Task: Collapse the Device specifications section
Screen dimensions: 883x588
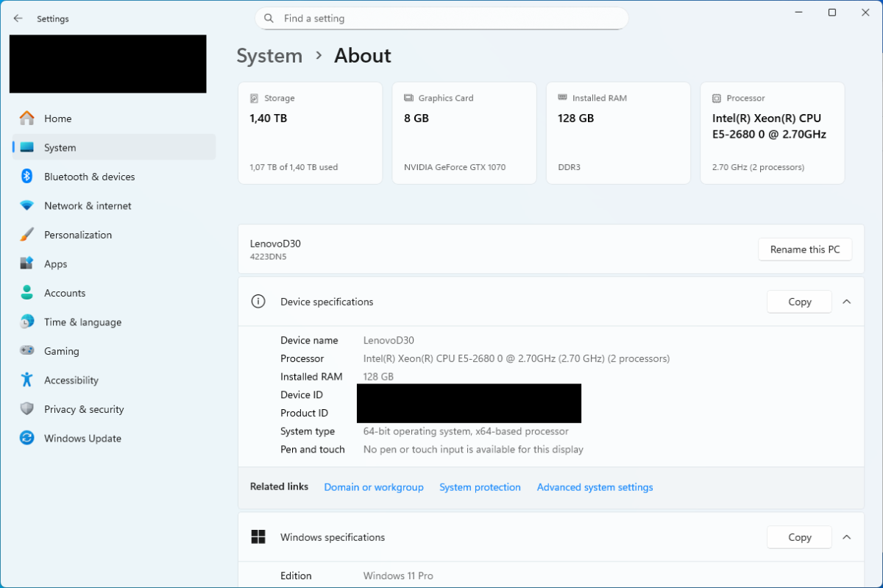Action: [x=846, y=302]
